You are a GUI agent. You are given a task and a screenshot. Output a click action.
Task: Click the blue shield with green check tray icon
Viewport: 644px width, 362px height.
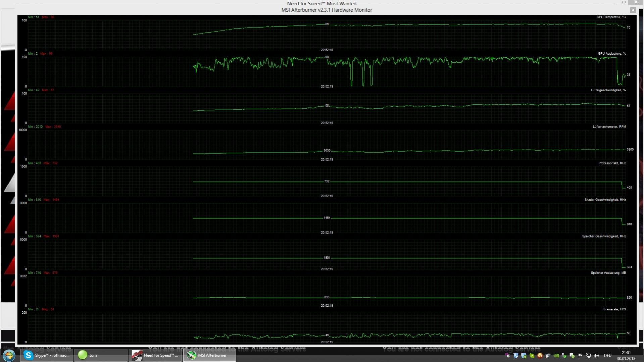click(x=524, y=356)
